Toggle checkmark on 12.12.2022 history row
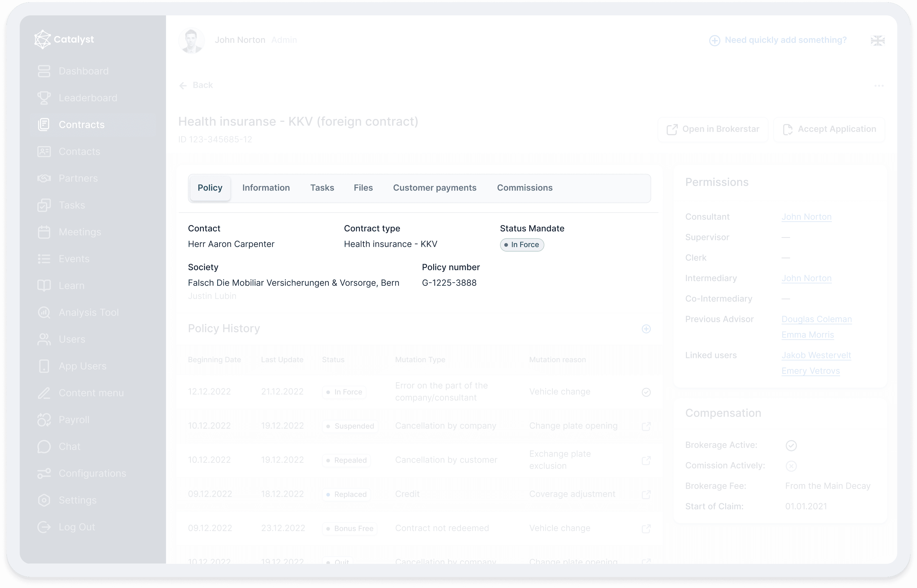The height and width of the screenshot is (588, 917). [x=646, y=392]
